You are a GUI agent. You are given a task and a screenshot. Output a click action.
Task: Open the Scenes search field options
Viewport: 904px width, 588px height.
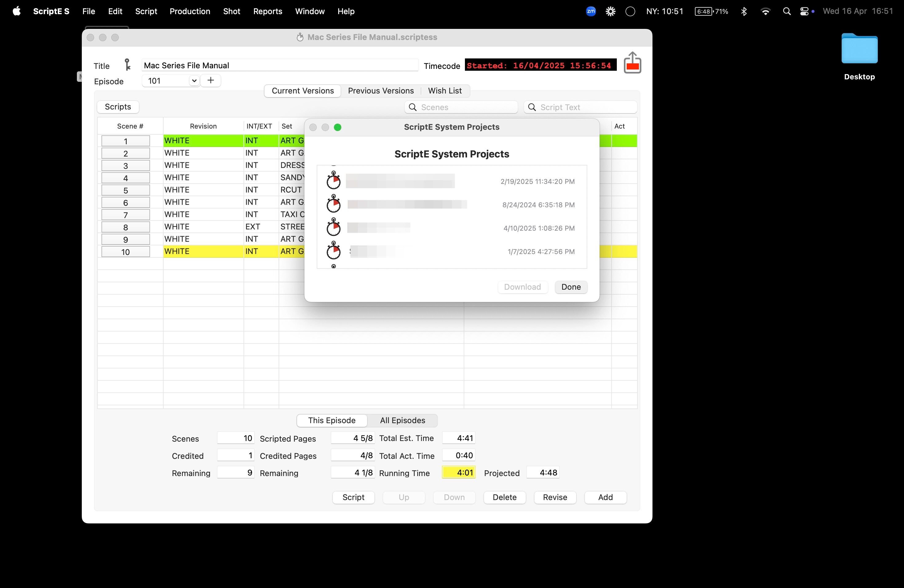point(413,107)
